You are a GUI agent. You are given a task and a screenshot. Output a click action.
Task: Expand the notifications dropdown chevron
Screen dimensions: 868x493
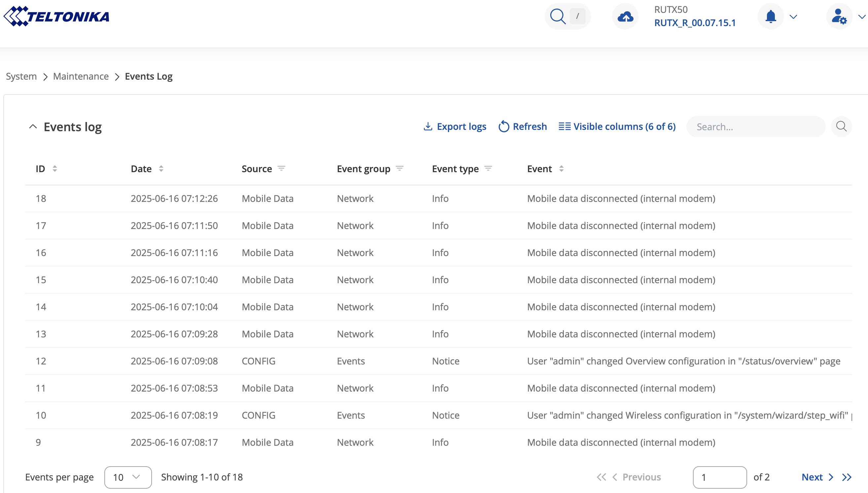(x=793, y=17)
